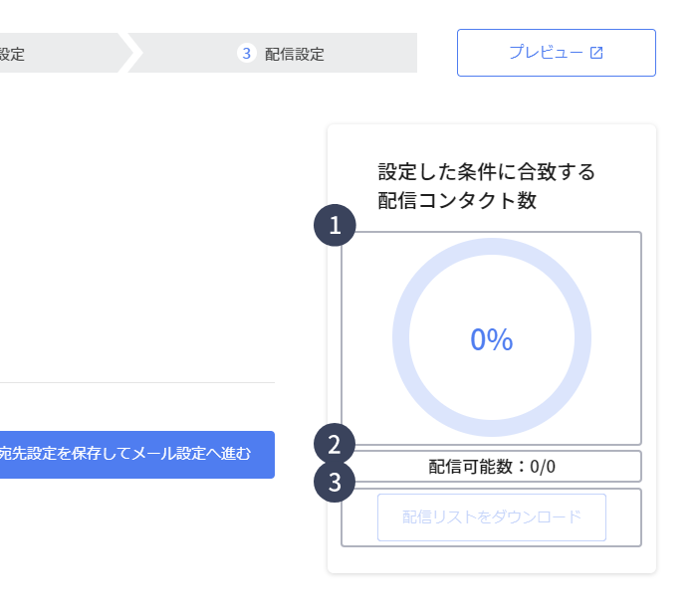The height and width of the screenshot is (616, 696).
Task: Click the framed box around the download button
Action: coord(491,517)
